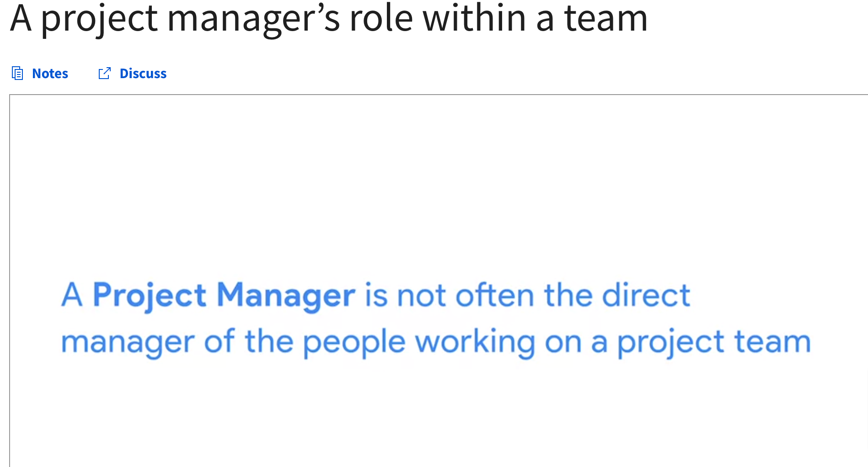Click the blue sentence inside the video
Viewport: 868px width, 467px height.
coord(434,318)
